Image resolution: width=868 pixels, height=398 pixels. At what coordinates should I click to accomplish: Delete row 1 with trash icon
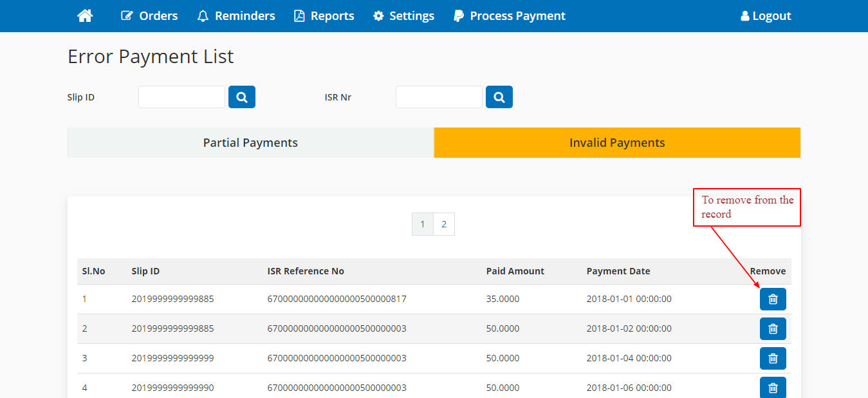pyautogui.click(x=773, y=299)
